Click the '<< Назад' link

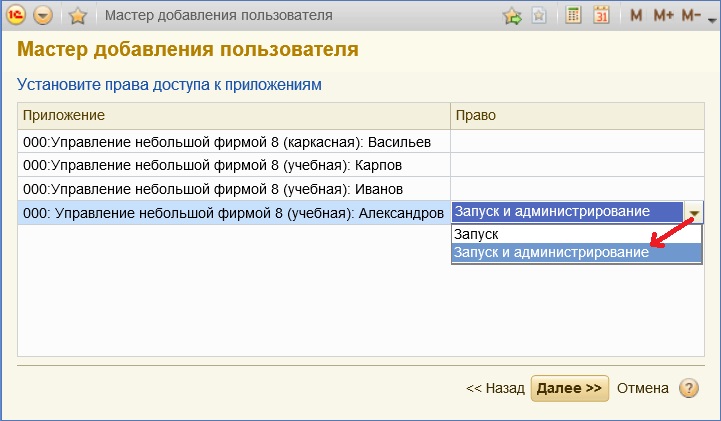pos(495,388)
